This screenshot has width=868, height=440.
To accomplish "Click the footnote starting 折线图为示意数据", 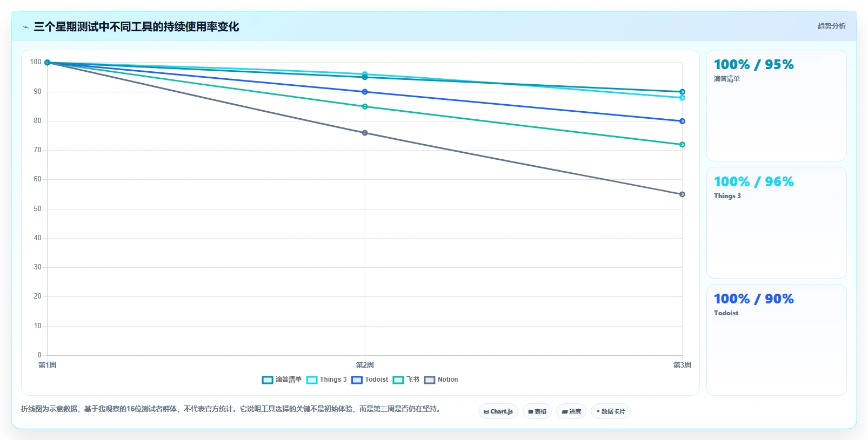I will 232,409.
